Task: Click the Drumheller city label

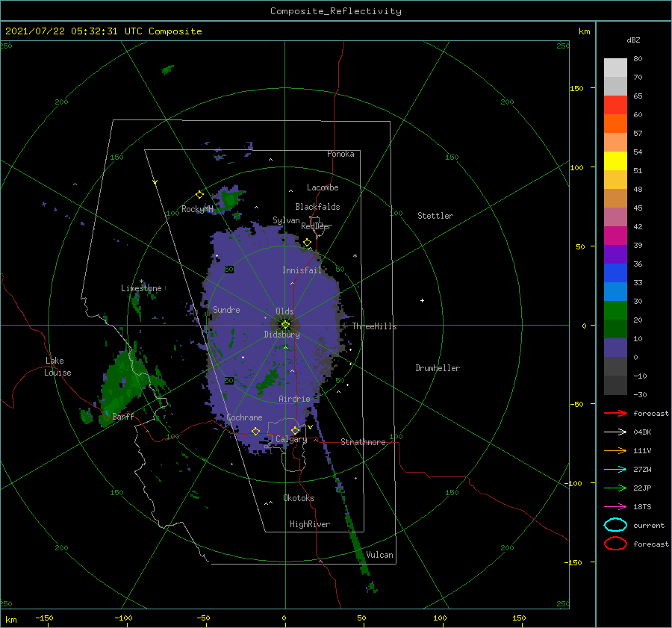Action: [x=438, y=368]
